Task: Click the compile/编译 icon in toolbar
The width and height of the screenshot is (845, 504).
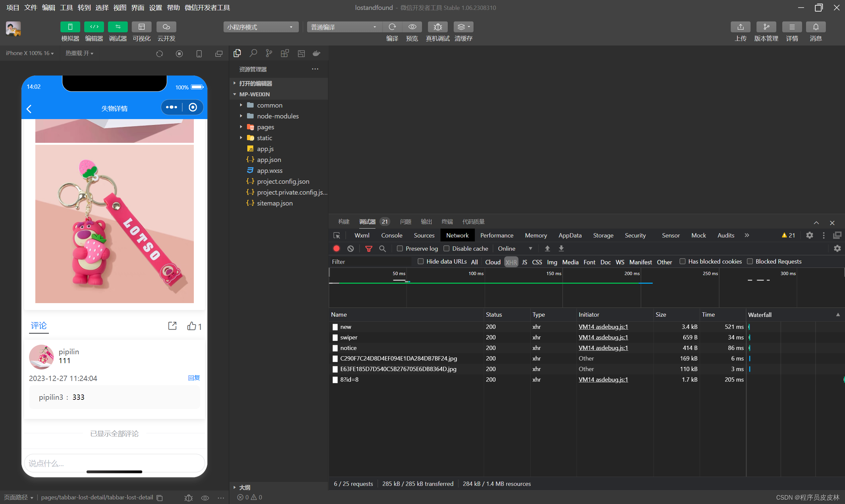Action: coord(392,27)
